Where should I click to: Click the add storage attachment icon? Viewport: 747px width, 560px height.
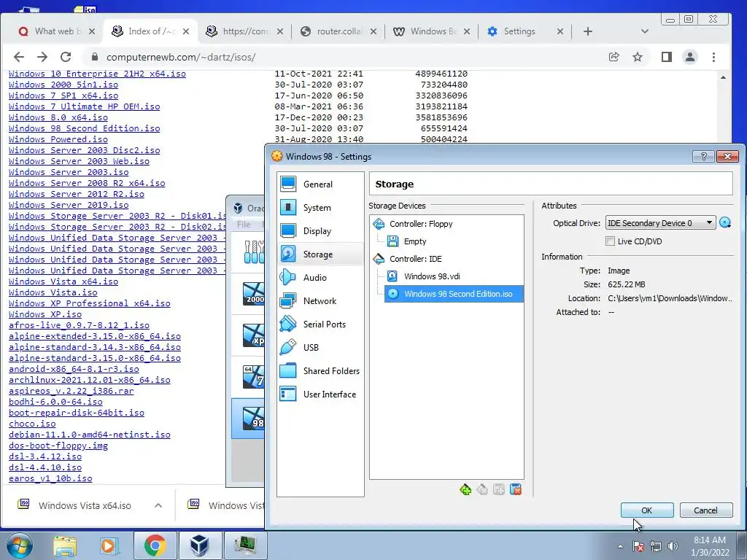click(x=499, y=489)
